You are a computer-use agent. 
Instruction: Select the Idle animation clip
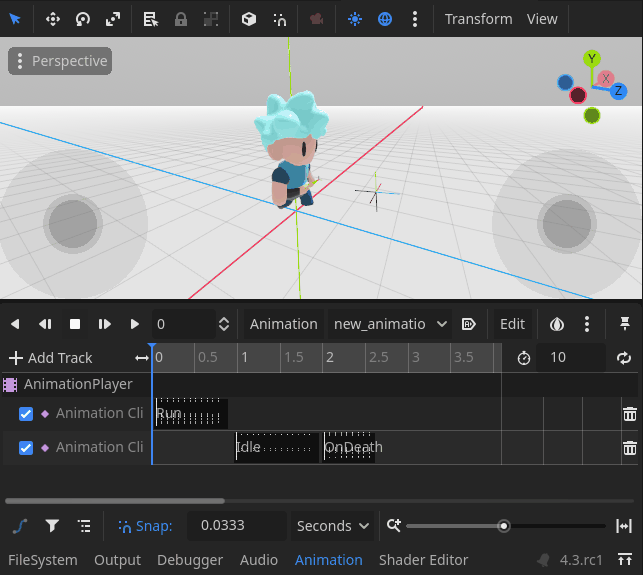[x=277, y=447]
